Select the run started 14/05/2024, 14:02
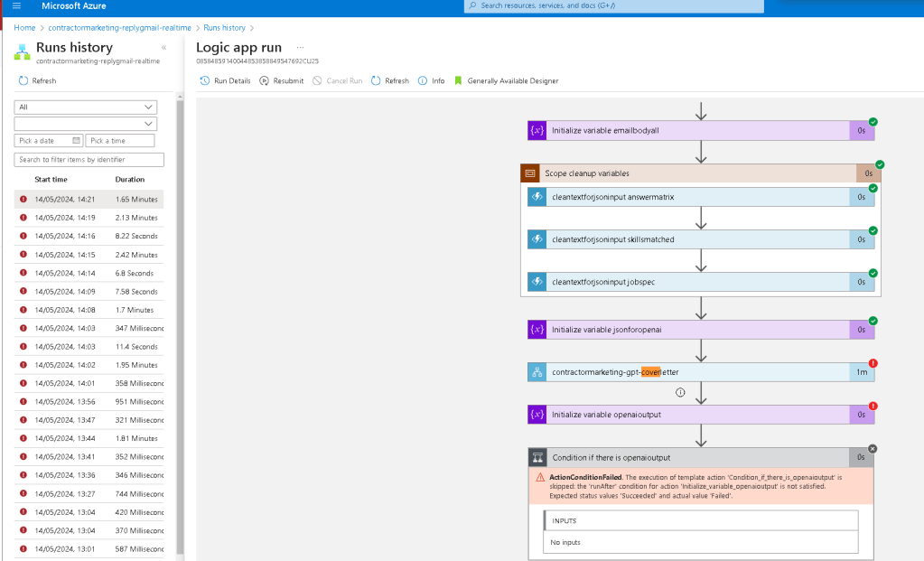 pos(89,365)
